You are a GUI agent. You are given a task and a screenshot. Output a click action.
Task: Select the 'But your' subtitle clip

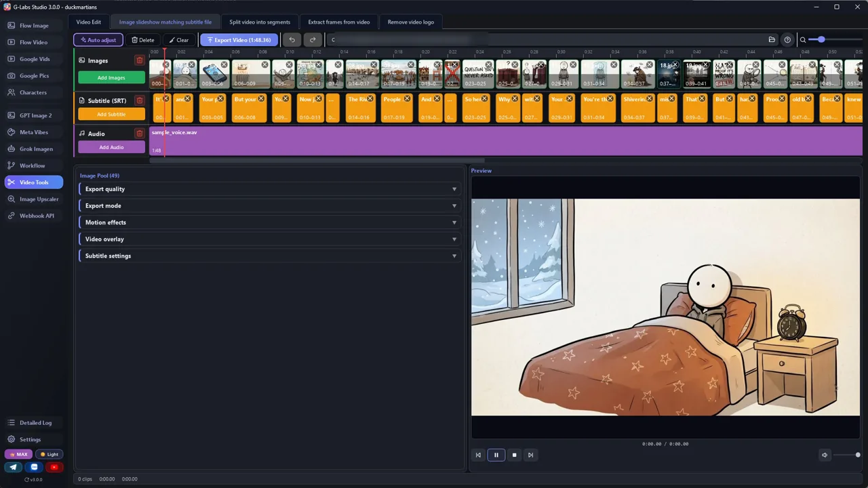click(248, 108)
